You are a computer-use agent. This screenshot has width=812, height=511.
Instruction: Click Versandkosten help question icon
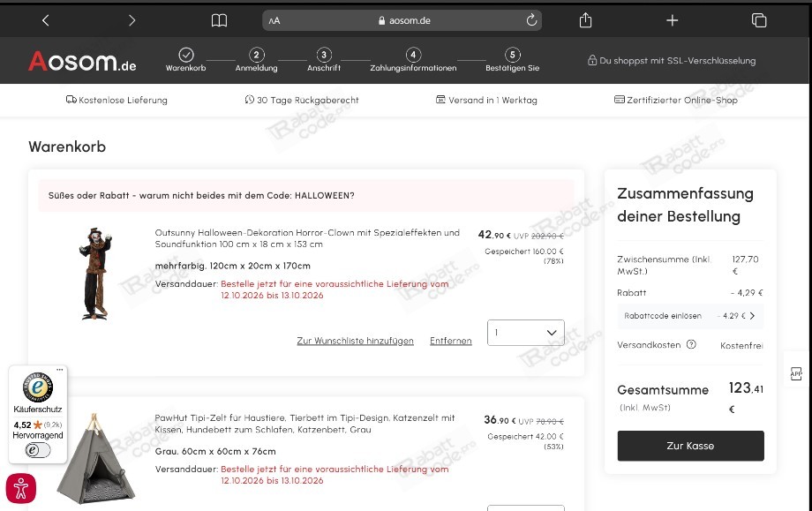(x=691, y=344)
